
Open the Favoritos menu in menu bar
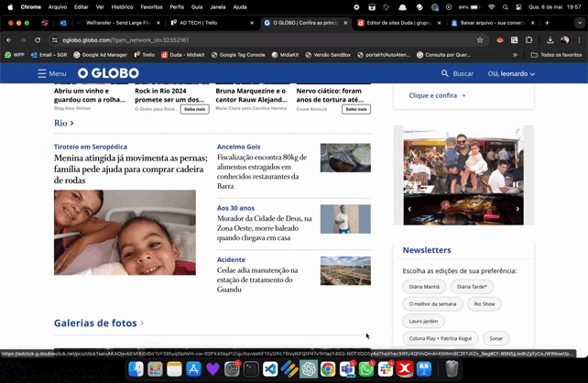click(151, 6)
